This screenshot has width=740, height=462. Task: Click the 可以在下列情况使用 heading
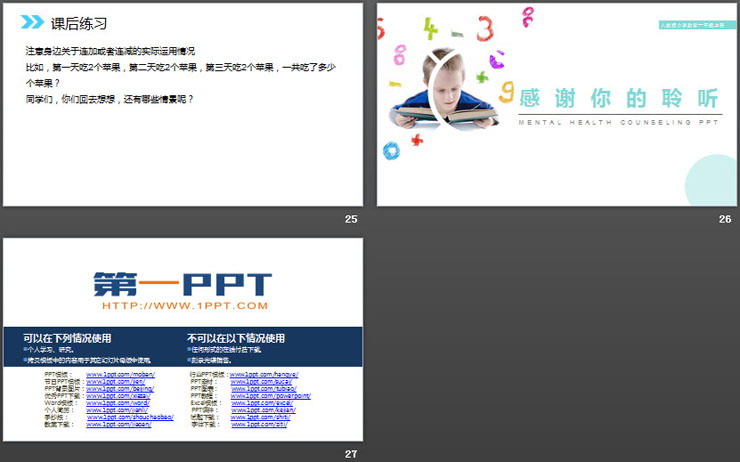[x=67, y=338]
